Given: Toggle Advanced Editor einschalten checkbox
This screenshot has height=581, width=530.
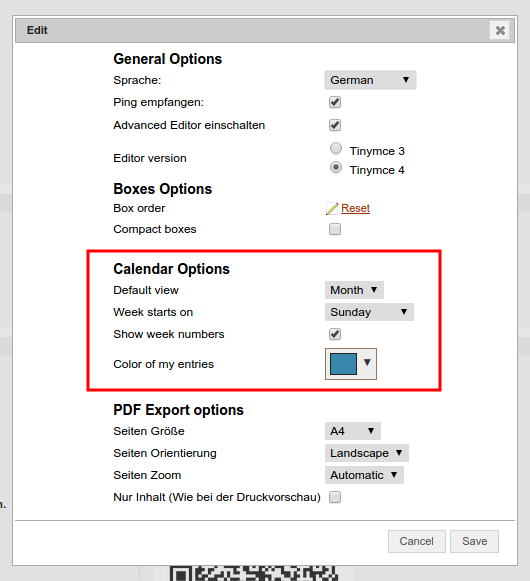Looking at the screenshot, I should point(335,125).
